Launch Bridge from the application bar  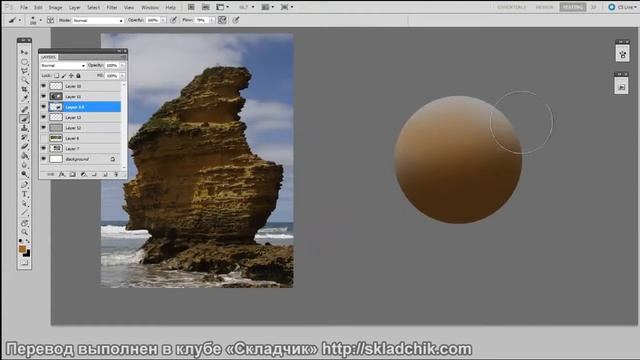coord(191,7)
